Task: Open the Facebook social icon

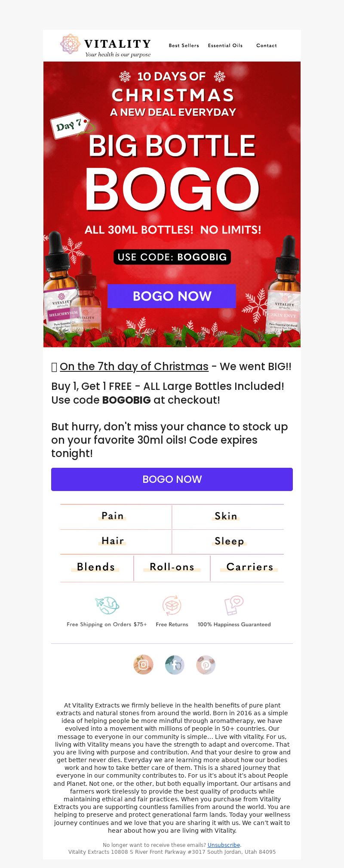Action: click(x=175, y=664)
